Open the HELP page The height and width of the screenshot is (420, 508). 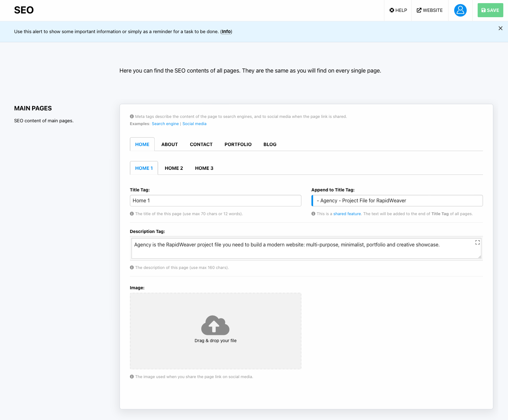point(398,10)
